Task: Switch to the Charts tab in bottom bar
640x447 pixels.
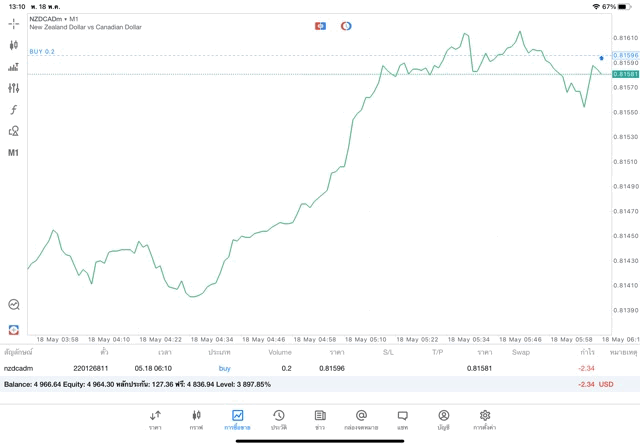Action: [196, 419]
